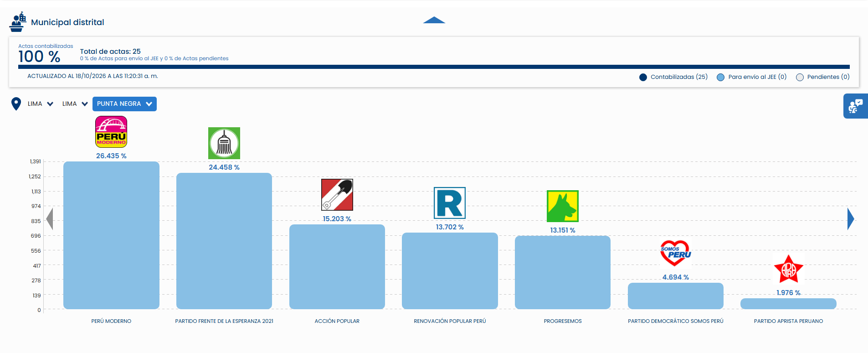The image size is (868, 353).
Task: Open the second LIMA province dropdown
Action: pyautogui.click(x=75, y=104)
